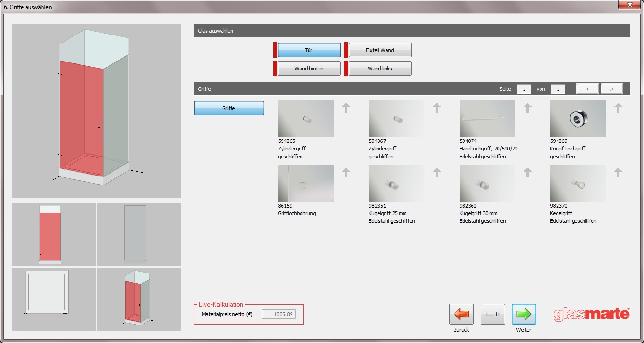644x343 pixels.
Task: Apply Zylindergriff 594065 using its up arrow
Action: (346, 108)
